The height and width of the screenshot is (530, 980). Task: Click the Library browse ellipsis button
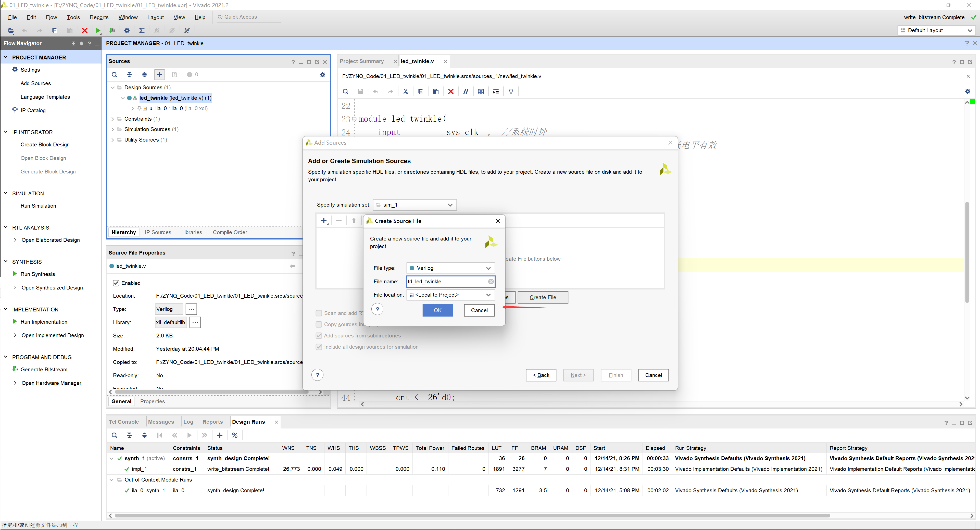pos(195,323)
